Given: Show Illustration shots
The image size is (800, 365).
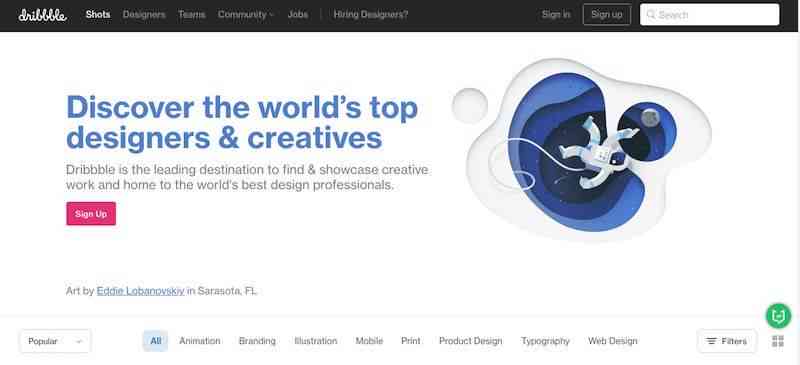Looking at the screenshot, I should coord(316,341).
